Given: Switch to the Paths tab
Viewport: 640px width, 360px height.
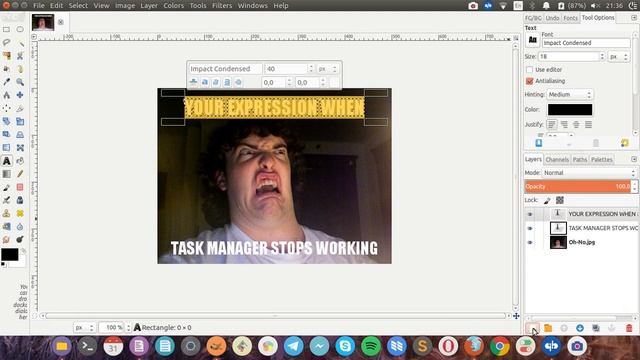Looking at the screenshot, I should (580, 160).
